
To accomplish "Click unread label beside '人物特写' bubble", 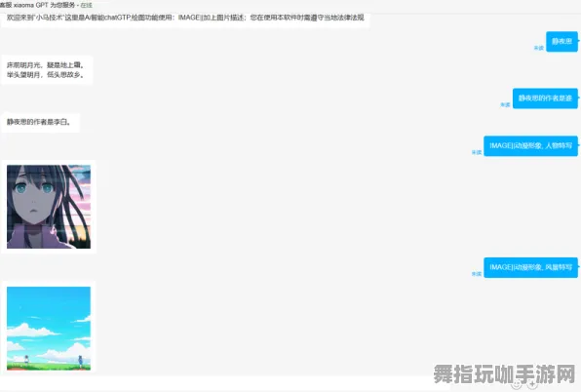I will [477, 152].
